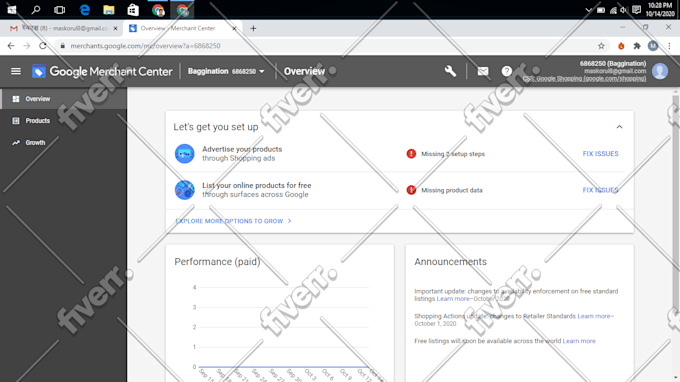Open a new browser tab
Viewport: 680px width, 382px height.
click(253, 28)
